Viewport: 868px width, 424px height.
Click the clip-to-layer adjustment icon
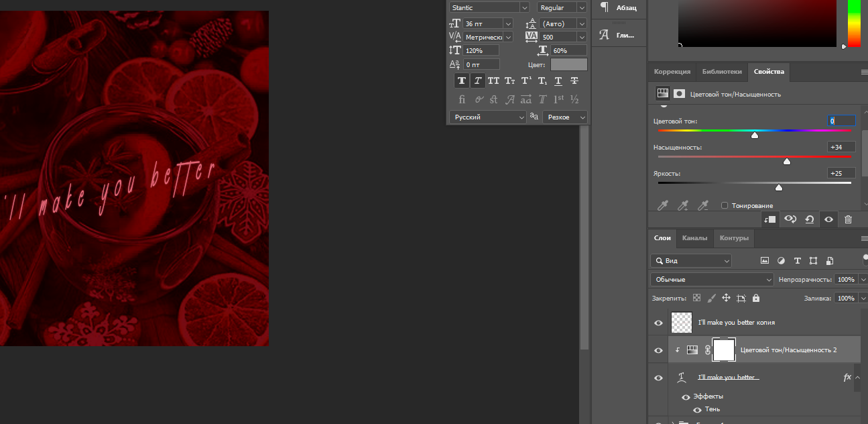coord(770,219)
